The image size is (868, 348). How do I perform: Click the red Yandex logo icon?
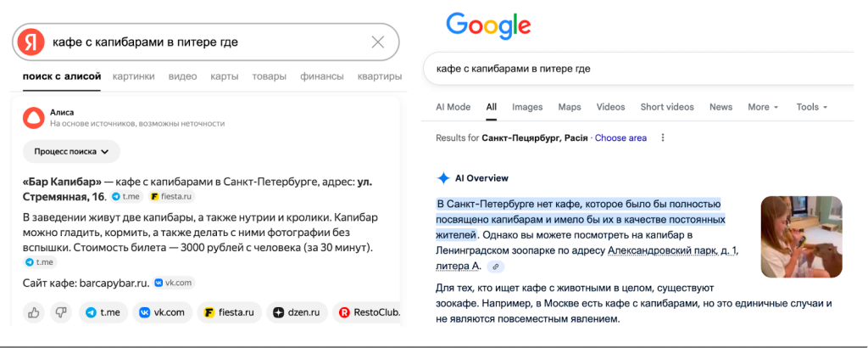click(32, 42)
